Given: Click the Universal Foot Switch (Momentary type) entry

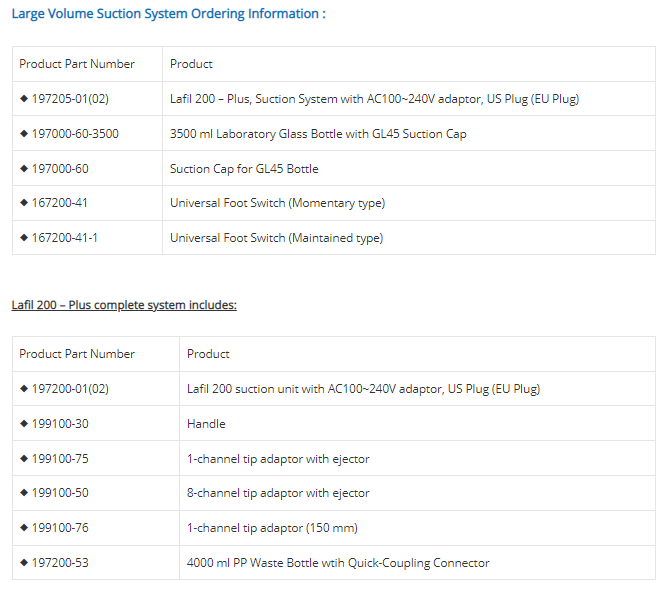Looking at the screenshot, I should pos(277,203).
